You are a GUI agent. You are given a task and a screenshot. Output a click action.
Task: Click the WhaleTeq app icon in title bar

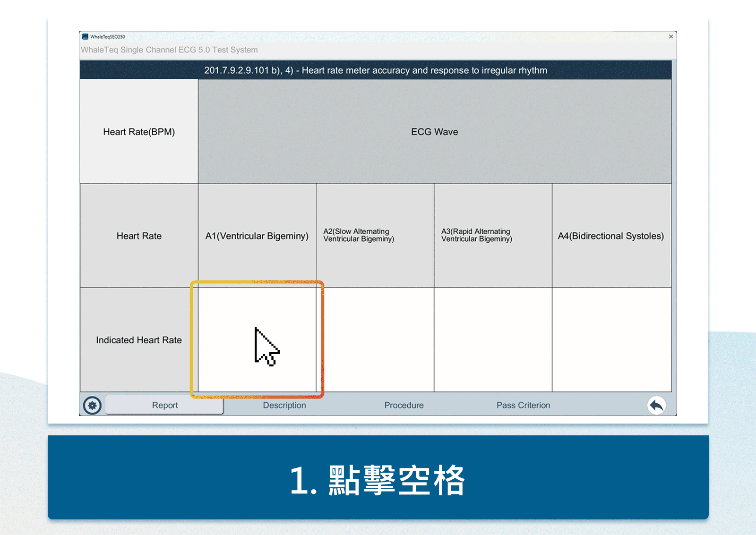(x=85, y=36)
